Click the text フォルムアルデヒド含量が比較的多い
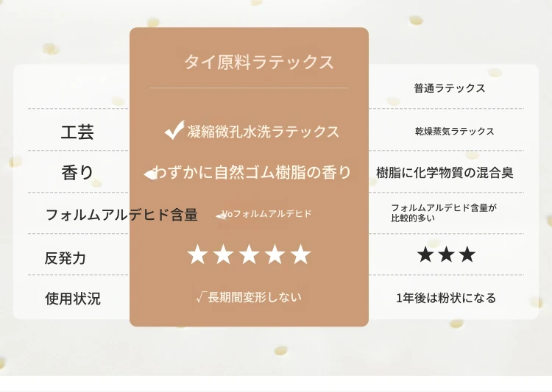Screen dimensions: 552x392 pyautogui.click(x=444, y=213)
